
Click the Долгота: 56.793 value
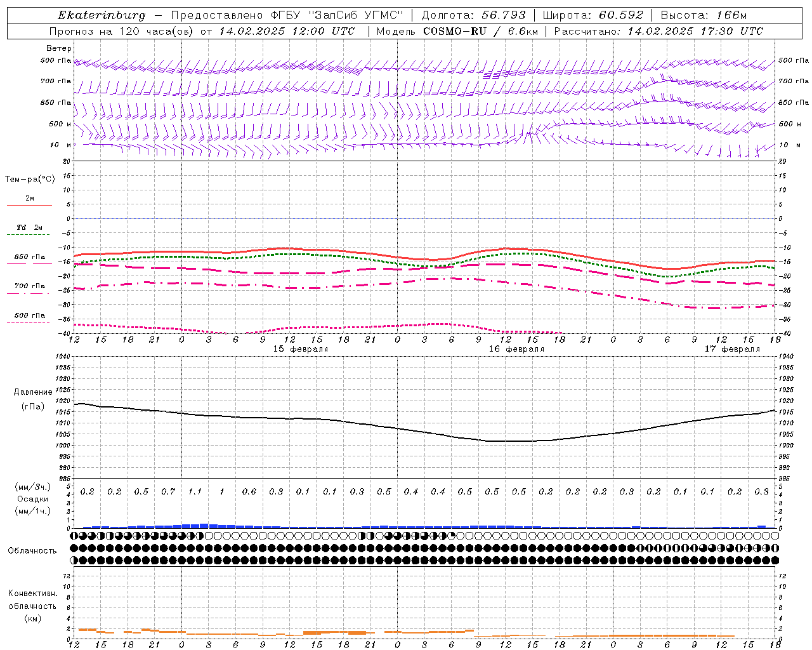click(x=473, y=15)
